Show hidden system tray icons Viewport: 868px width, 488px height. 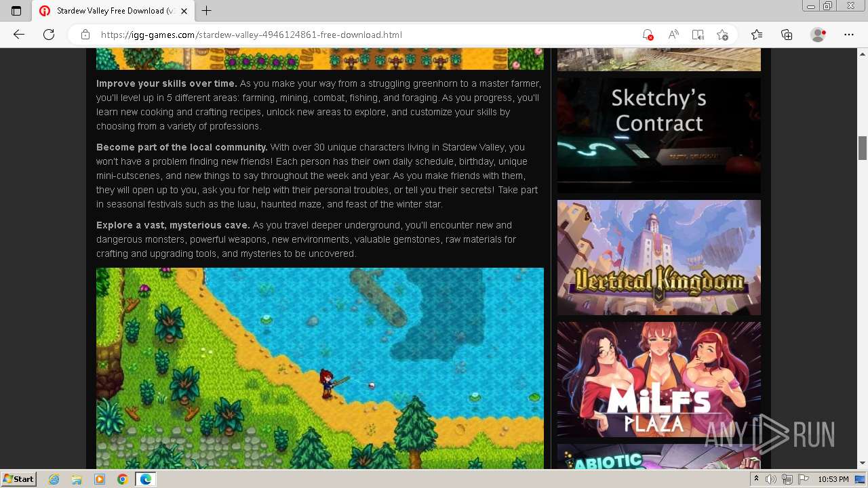[x=757, y=479]
